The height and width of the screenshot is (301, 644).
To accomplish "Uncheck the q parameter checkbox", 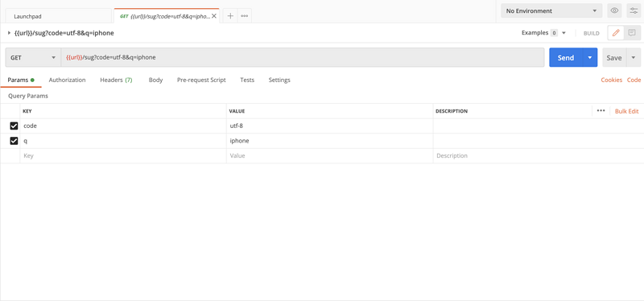I will 14,141.
